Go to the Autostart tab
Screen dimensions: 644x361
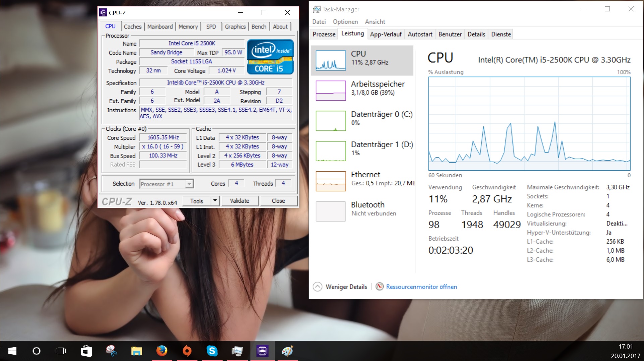point(420,34)
